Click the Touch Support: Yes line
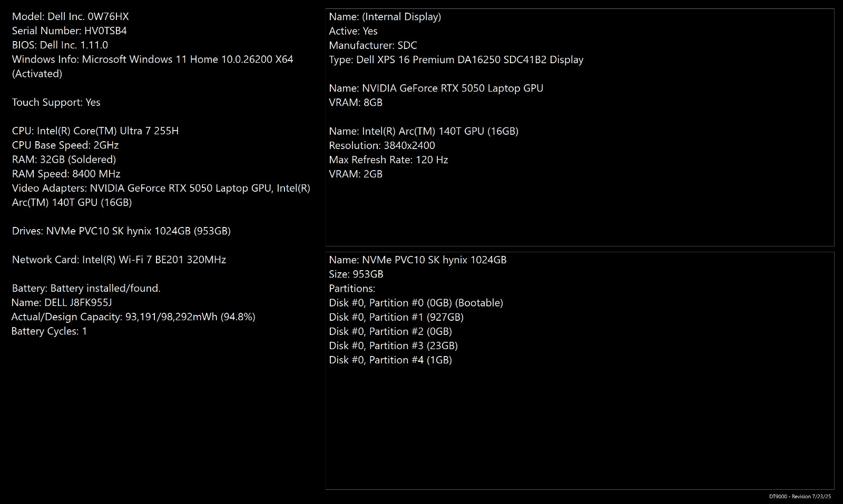843x504 pixels. [56, 102]
